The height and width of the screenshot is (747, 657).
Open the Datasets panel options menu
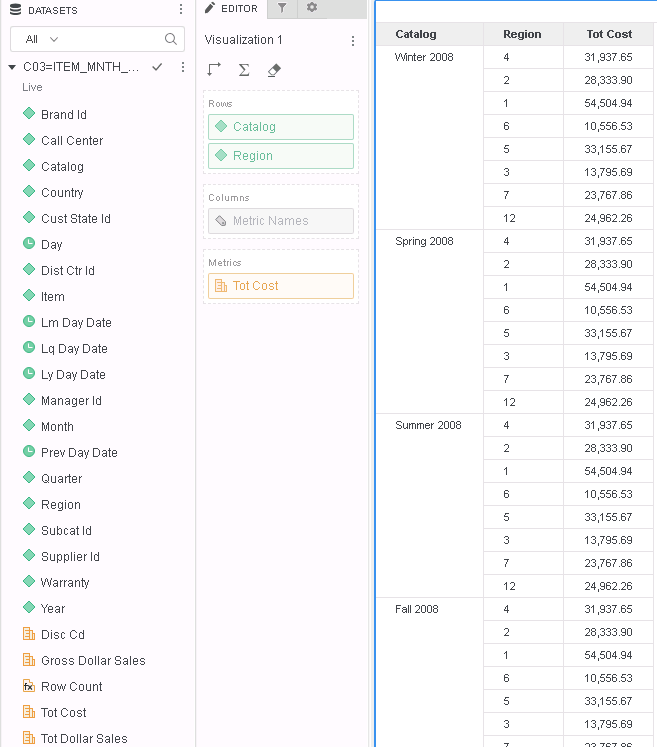pyautogui.click(x=181, y=9)
